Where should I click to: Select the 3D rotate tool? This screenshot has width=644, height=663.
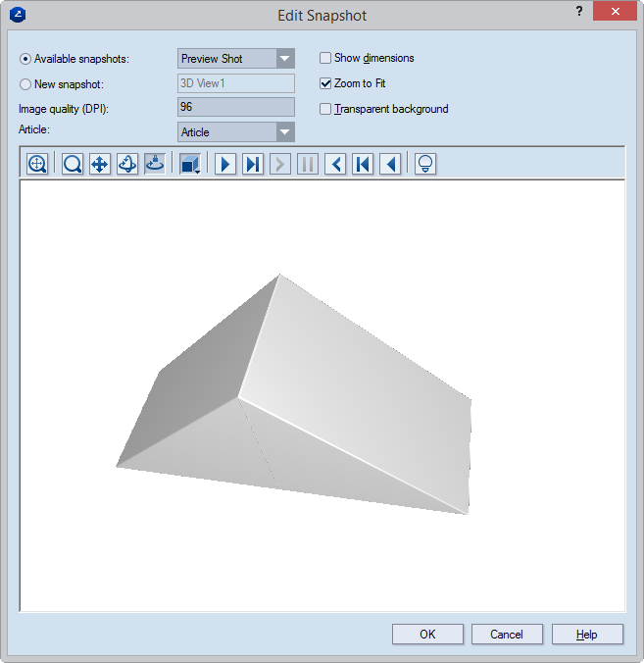(x=126, y=164)
